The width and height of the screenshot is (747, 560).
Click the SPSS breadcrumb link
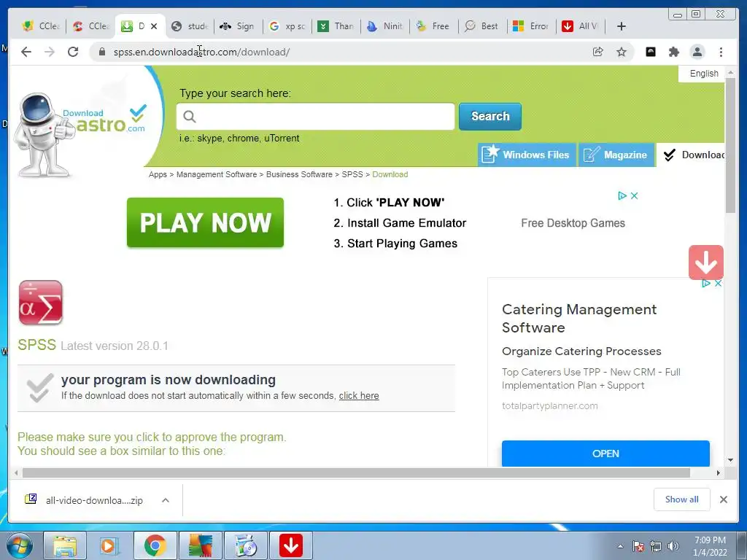point(352,174)
